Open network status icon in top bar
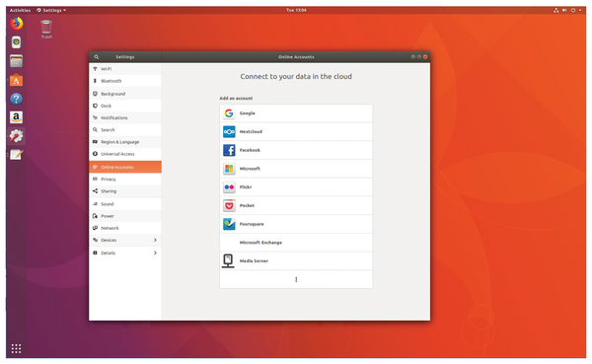The width and height of the screenshot is (592, 364). click(x=556, y=10)
